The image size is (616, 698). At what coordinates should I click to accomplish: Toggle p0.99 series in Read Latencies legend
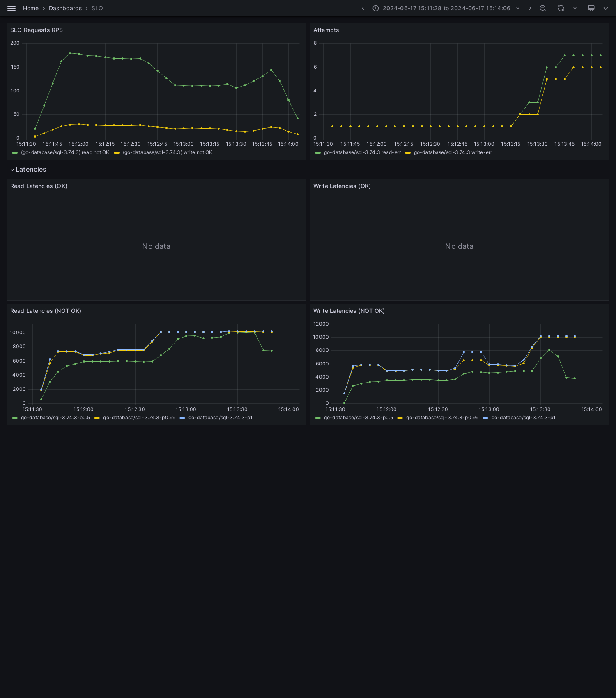[x=139, y=418]
